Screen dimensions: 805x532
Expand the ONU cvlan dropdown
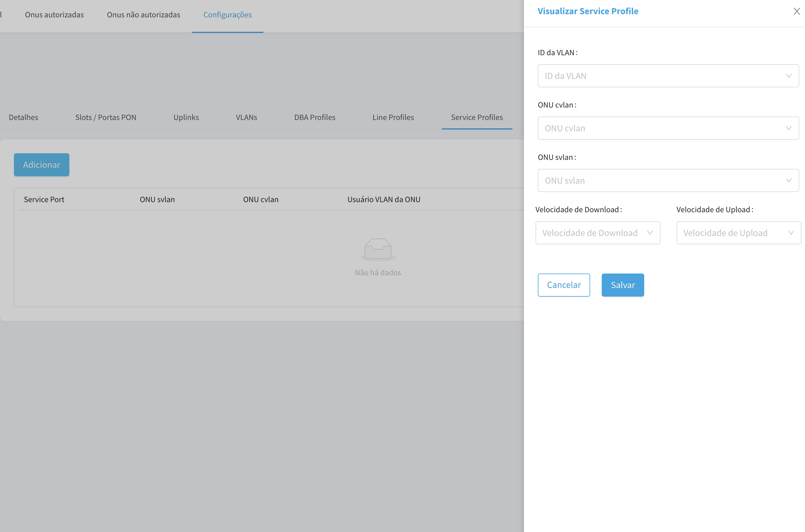[668, 128]
